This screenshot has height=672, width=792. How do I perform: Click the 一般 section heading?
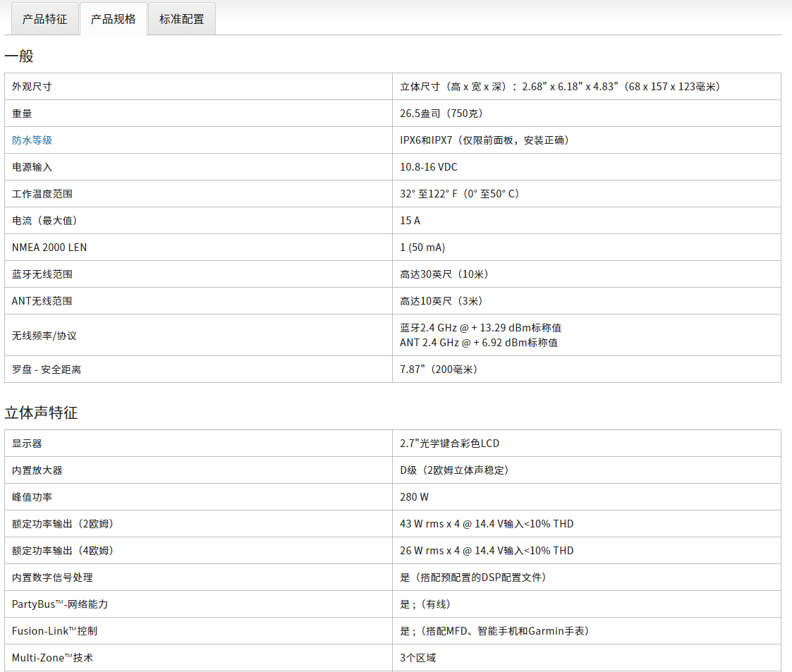[19, 56]
